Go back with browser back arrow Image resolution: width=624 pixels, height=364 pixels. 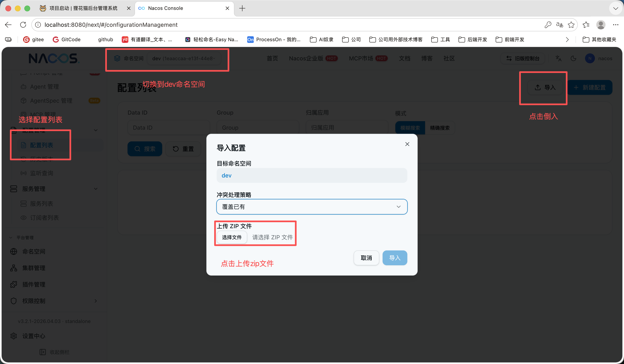coord(8,25)
